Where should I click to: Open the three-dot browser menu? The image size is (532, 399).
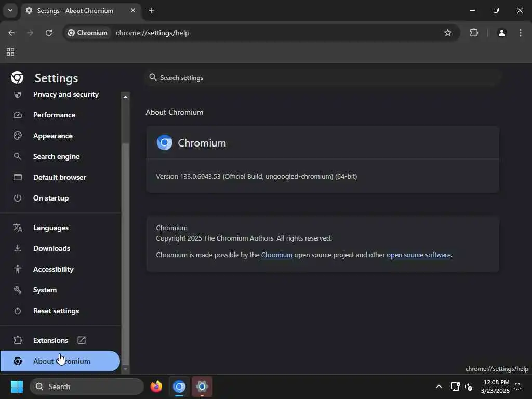click(x=521, y=33)
